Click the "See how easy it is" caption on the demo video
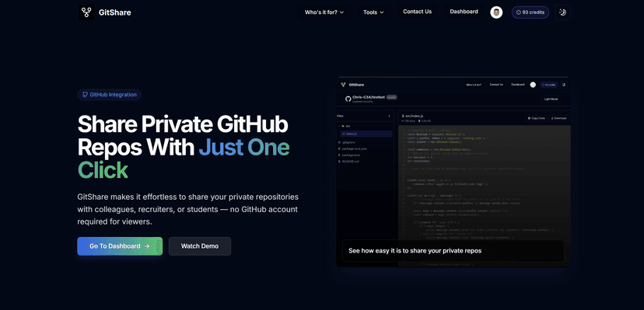The image size is (644, 310). tap(415, 250)
